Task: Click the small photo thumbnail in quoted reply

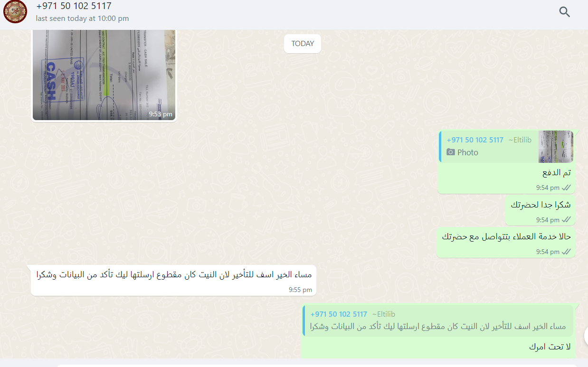Action: 556,147
